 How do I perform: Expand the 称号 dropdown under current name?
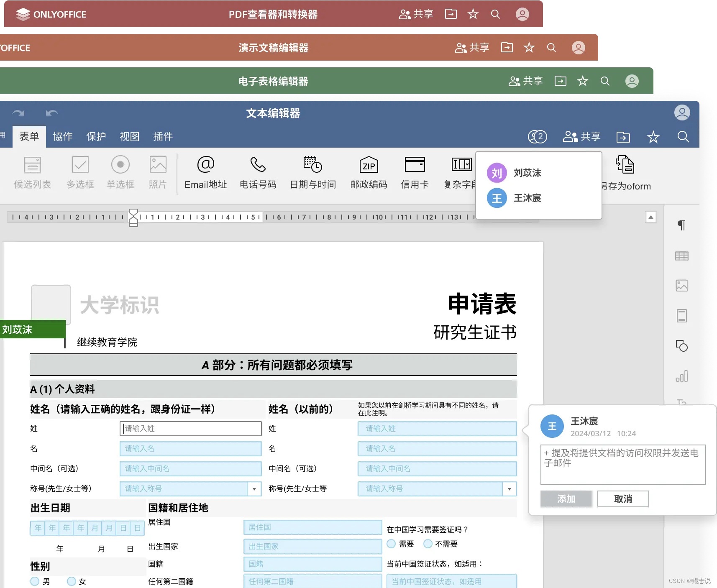[x=254, y=489]
